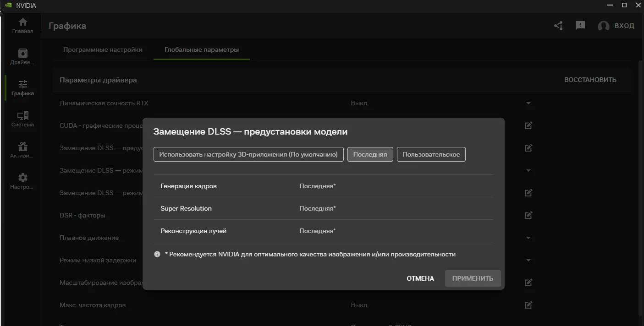Open the Главная home sidebar icon
This screenshot has width=644, height=326.
22,26
